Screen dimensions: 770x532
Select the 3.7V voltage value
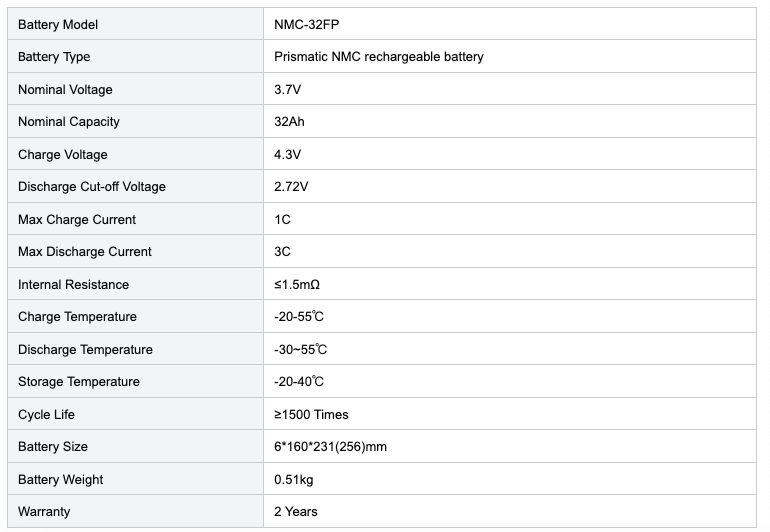click(287, 89)
